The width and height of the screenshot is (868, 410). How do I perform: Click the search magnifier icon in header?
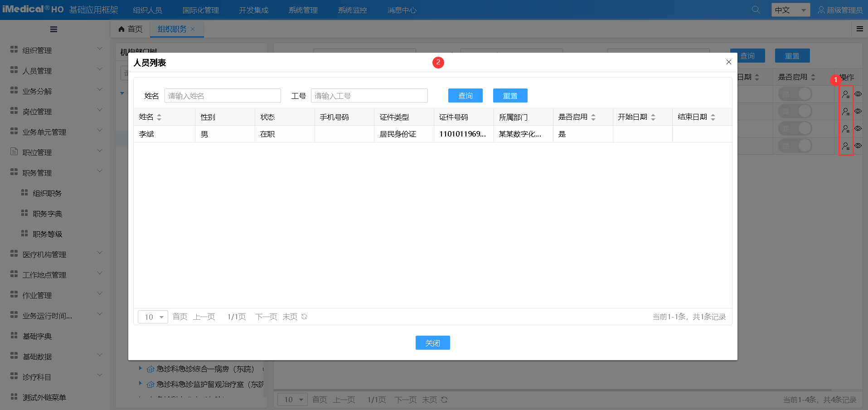(756, 10)
